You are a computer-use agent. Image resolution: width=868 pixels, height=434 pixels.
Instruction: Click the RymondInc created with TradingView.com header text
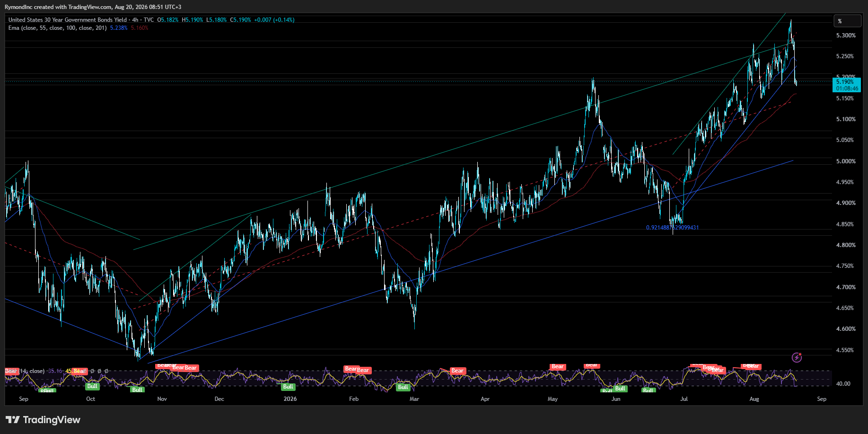93,7
